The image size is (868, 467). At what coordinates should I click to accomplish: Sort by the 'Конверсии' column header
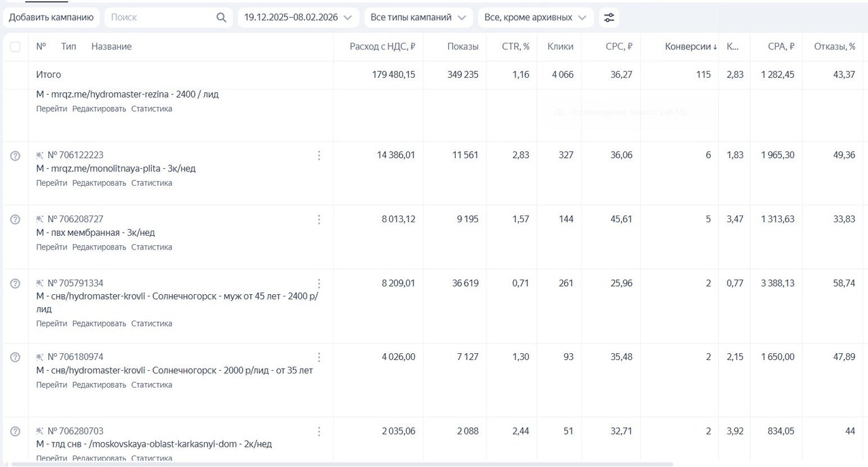(690, 47)
